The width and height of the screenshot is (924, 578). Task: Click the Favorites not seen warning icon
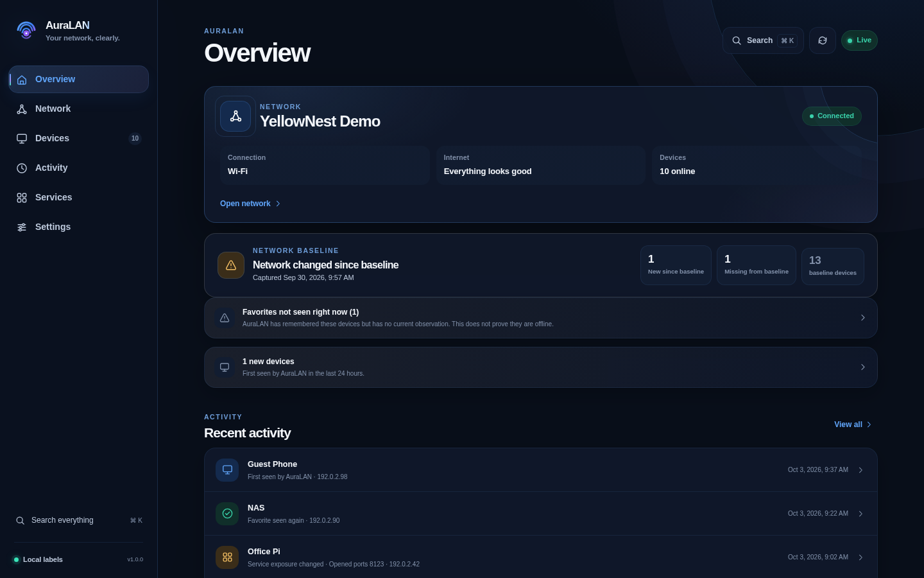point(225,318)
